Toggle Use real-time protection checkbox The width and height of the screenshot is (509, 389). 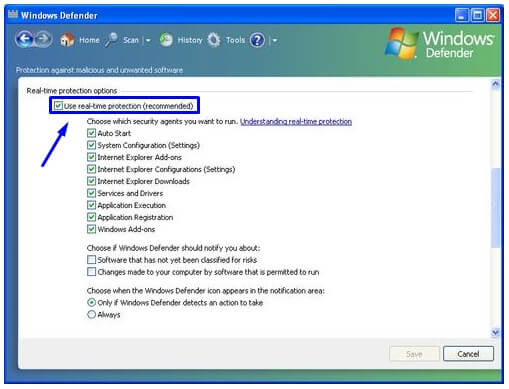tap(58, 106)
